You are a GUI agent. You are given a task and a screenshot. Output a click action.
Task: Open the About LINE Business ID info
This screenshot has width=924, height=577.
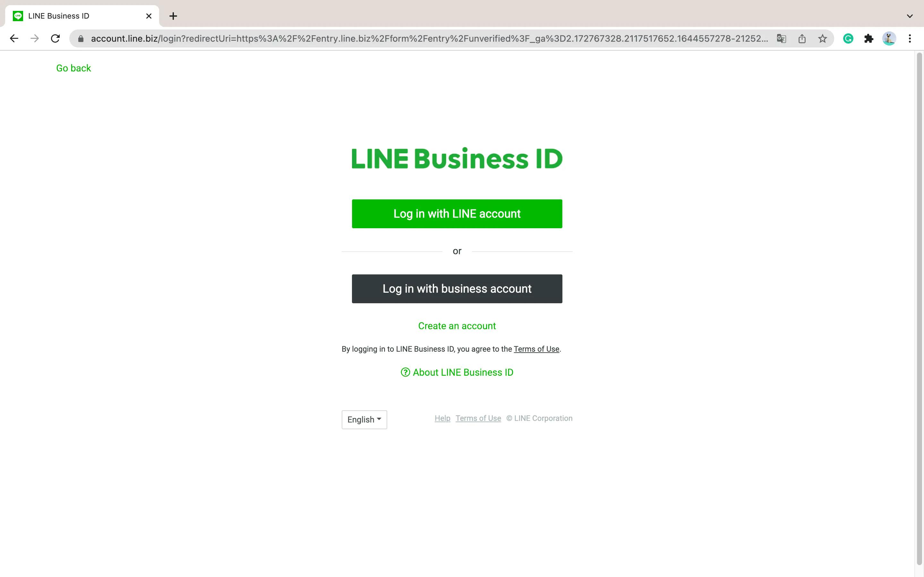pyautogui.click(x=456, y=372)
